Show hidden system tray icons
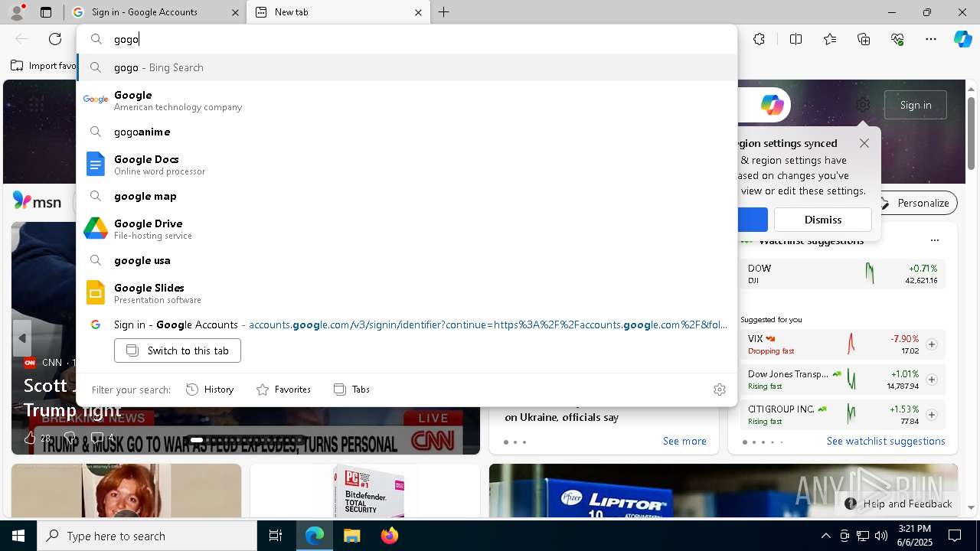The image size is (980, 551). click(825, 536)
